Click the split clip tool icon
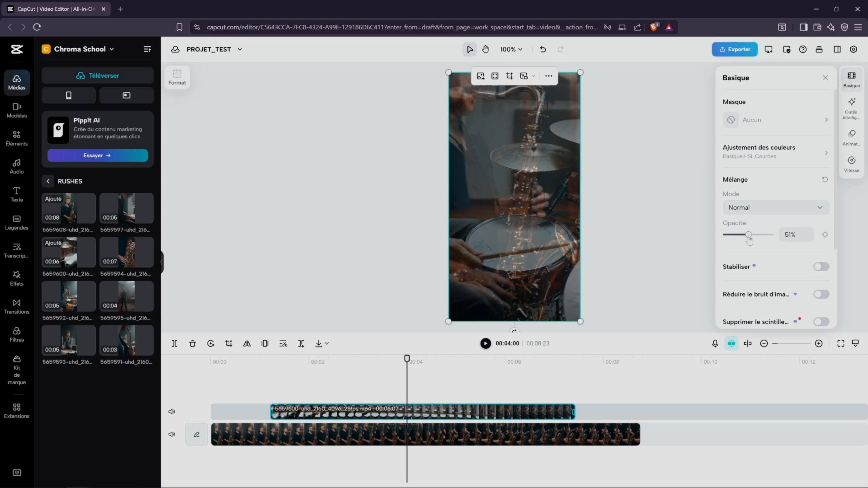The width and height of the screenshot is (868, 488). click(174, 343)
